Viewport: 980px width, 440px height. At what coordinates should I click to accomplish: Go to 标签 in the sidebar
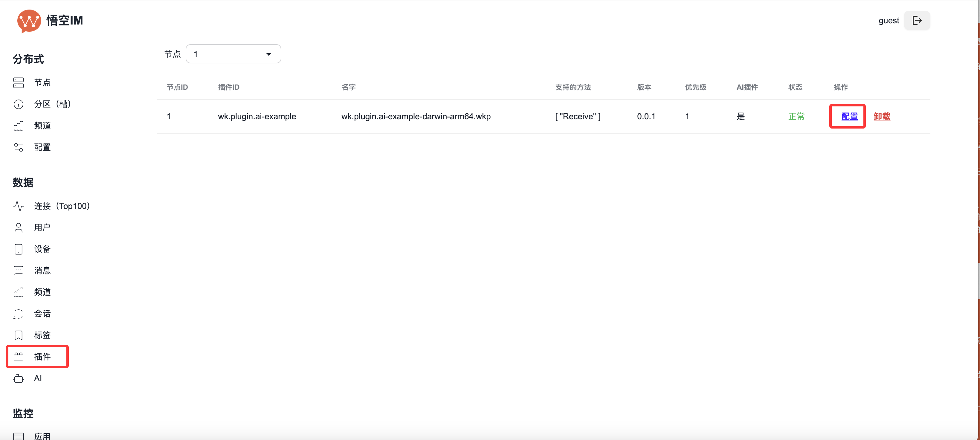click(42, 335)
